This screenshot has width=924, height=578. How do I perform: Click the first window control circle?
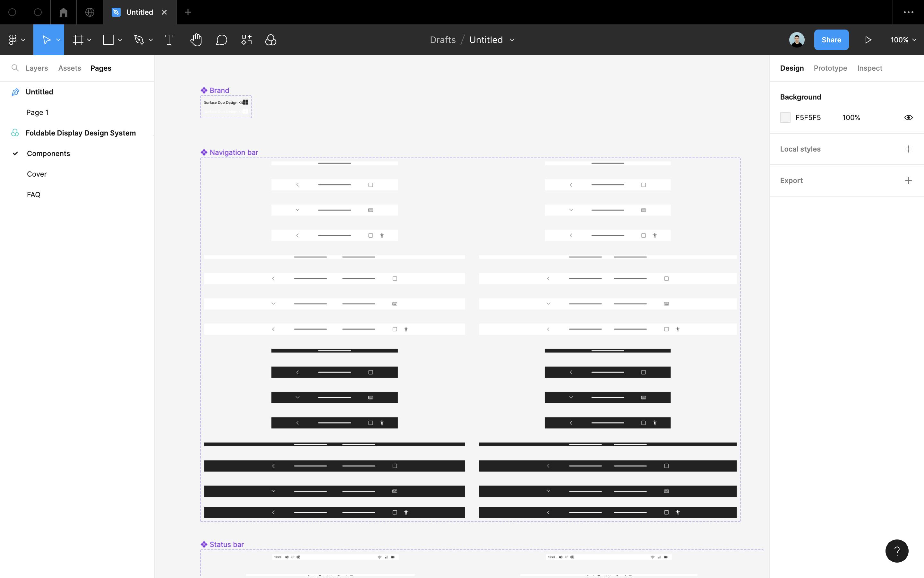click(12, 12)
